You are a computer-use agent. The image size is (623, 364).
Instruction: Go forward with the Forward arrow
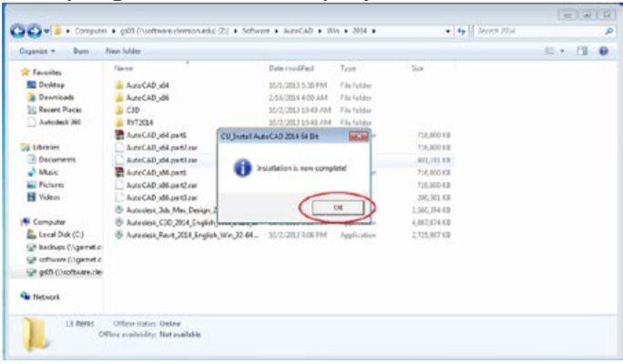35,31
